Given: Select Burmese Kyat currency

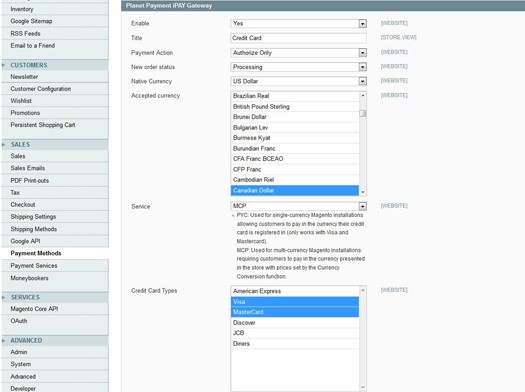Looking at the screenshot, I should (295, 138).
